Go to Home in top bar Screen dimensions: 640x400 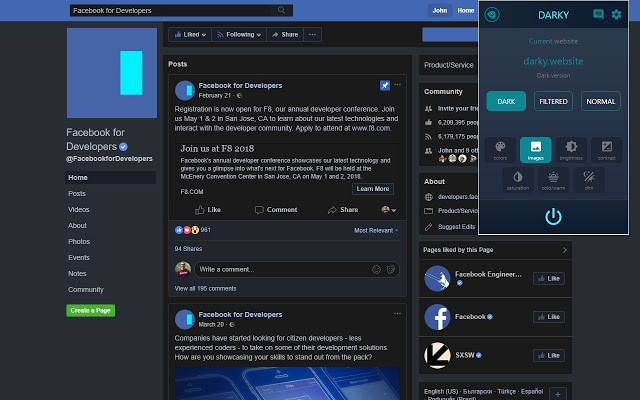click(466, 11)
